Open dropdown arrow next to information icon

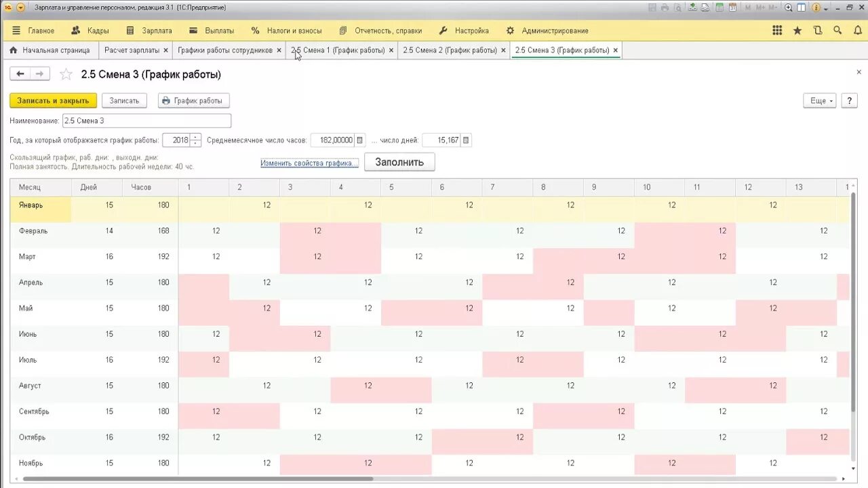point(826,8)
